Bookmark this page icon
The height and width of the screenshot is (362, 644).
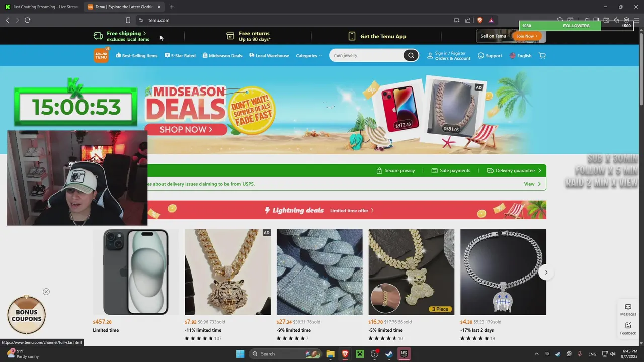128,20
